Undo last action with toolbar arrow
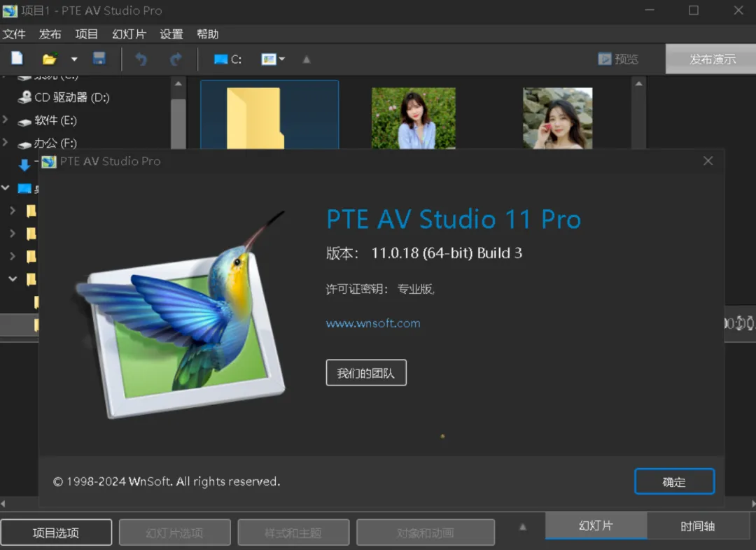 click(141, 59)
